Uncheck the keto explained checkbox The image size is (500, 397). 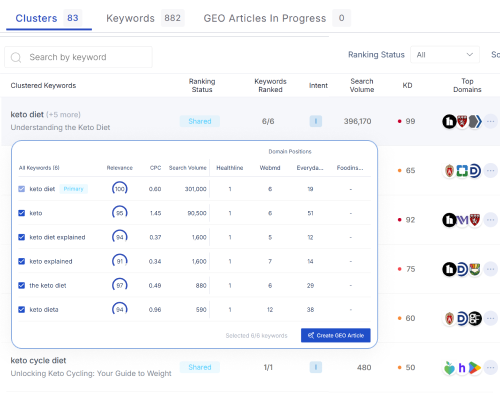tap(22, 261)
